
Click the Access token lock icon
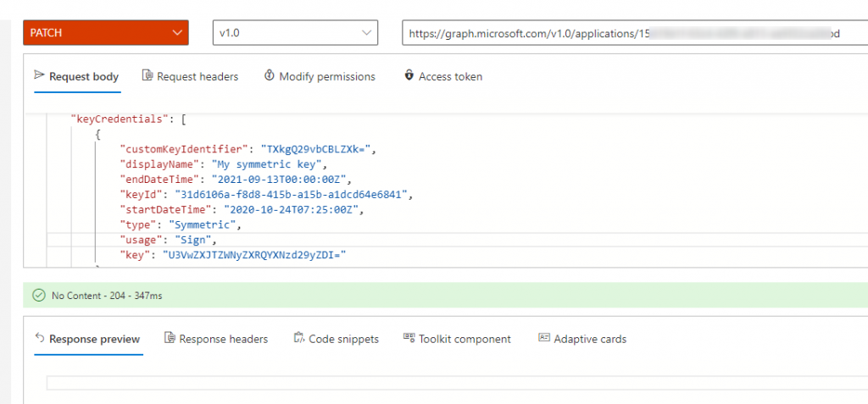tap(409, 75)
